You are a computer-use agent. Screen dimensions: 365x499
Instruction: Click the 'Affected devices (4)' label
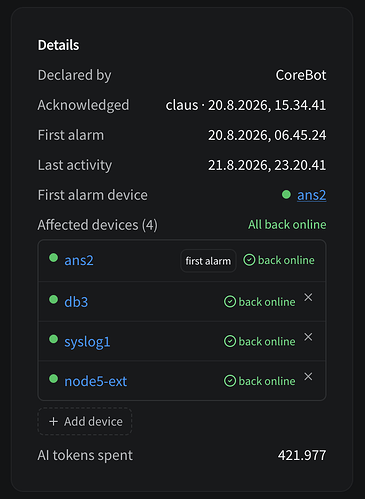point(97,225)
